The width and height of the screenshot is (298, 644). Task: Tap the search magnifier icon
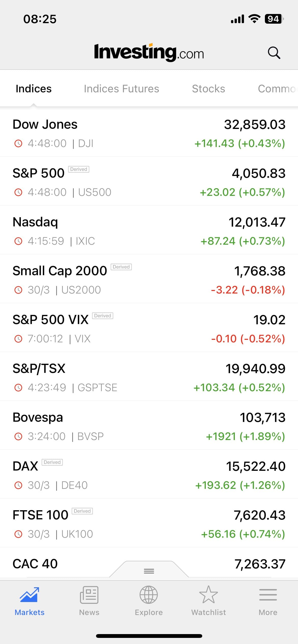274,53
